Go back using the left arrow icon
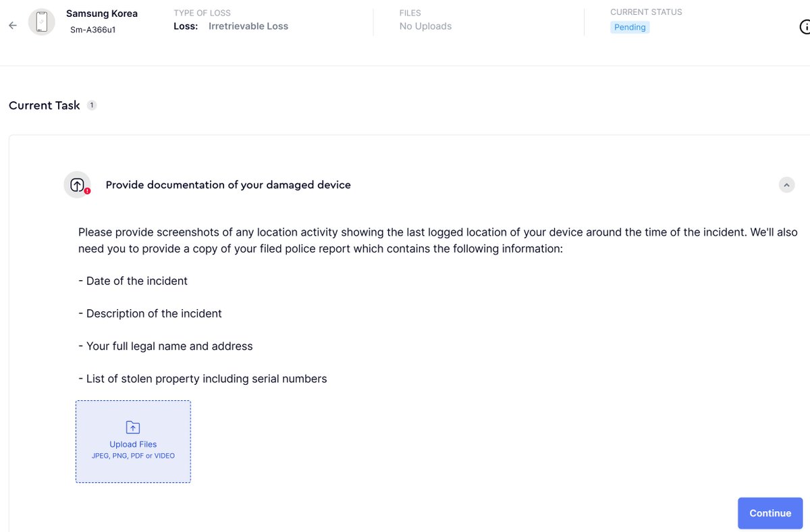 (13, 25)
